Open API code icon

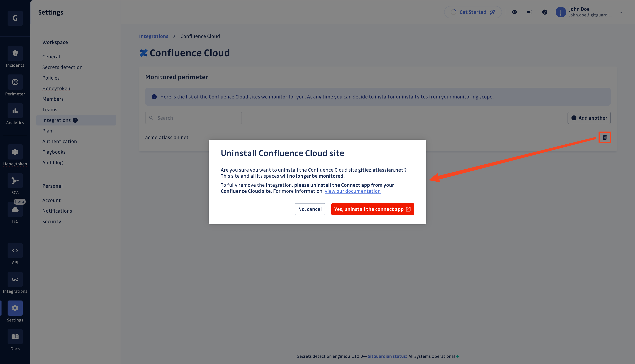point(15,250)
